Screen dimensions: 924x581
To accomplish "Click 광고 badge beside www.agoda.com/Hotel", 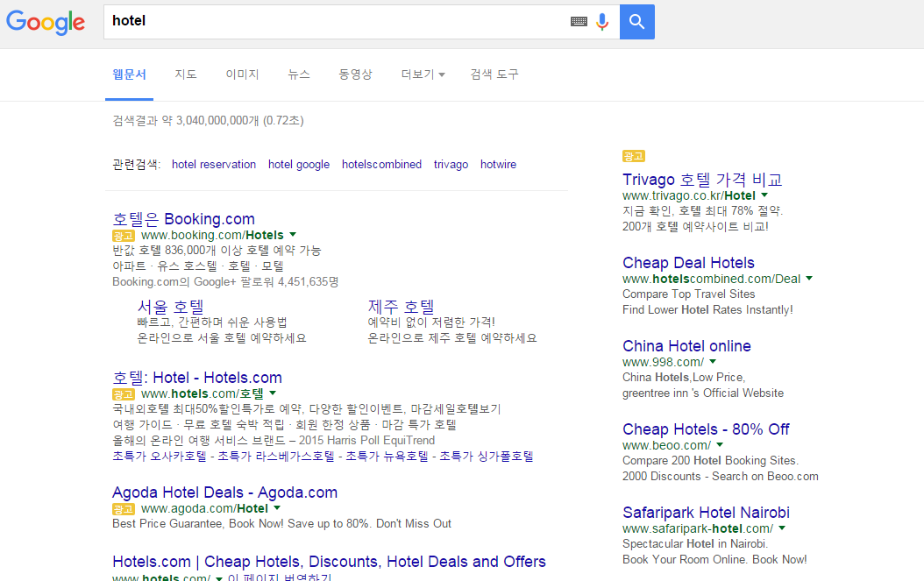I will (x=123, y=509).
